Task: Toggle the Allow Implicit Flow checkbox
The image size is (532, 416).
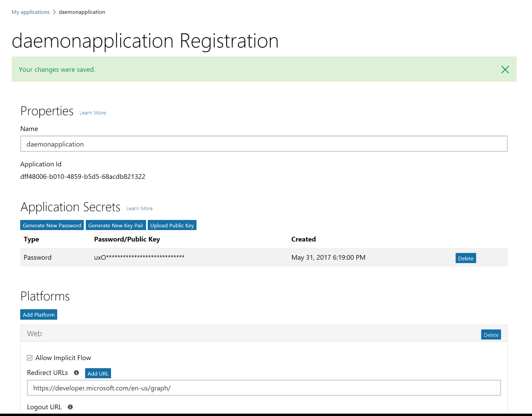Action: 30,358
